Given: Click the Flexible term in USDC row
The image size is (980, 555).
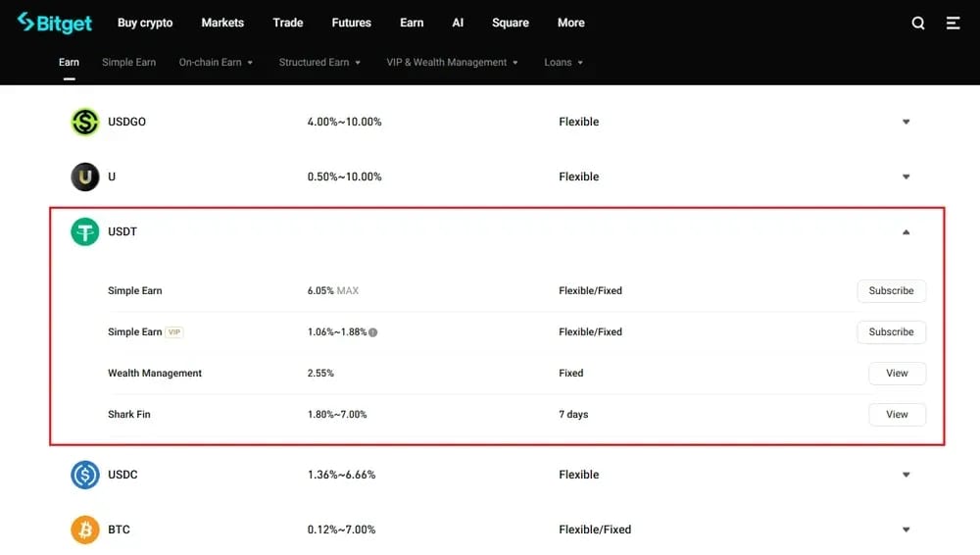Looking at the screenshot, I should [x=579, y=475].
